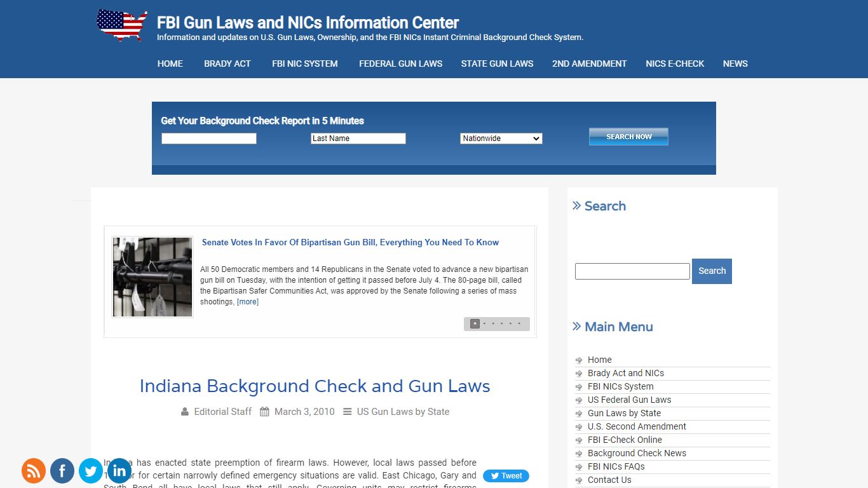The image size is (868, 488).
Task: Open Gun Laws by State sidebar link
Action: click(624, 413)
